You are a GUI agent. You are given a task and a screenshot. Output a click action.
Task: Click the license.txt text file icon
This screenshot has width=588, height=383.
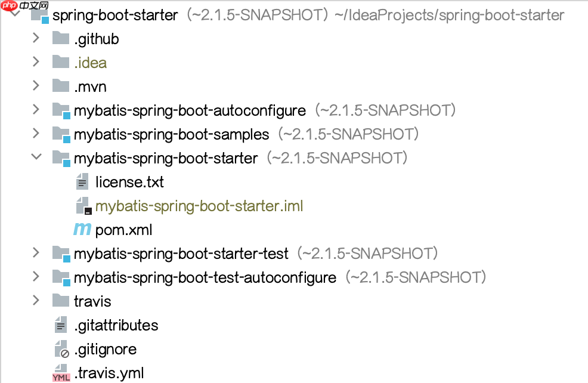pyautogui.click(x=82, y=182)
